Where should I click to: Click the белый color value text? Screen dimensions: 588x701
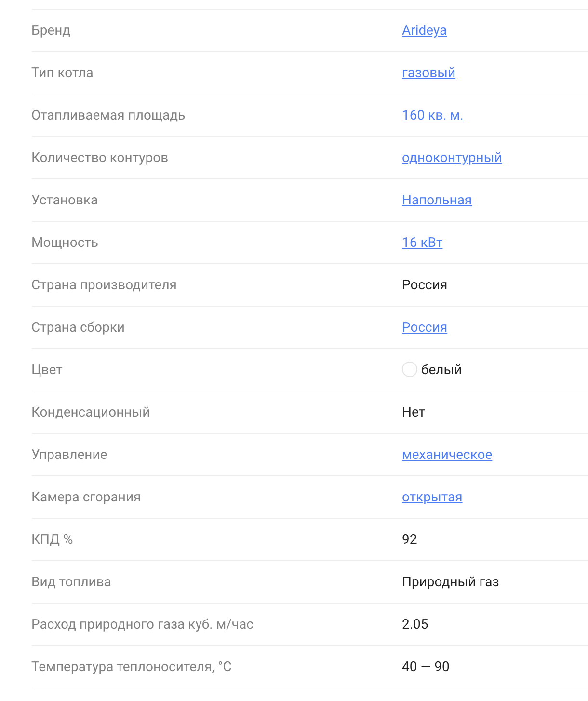441,370
